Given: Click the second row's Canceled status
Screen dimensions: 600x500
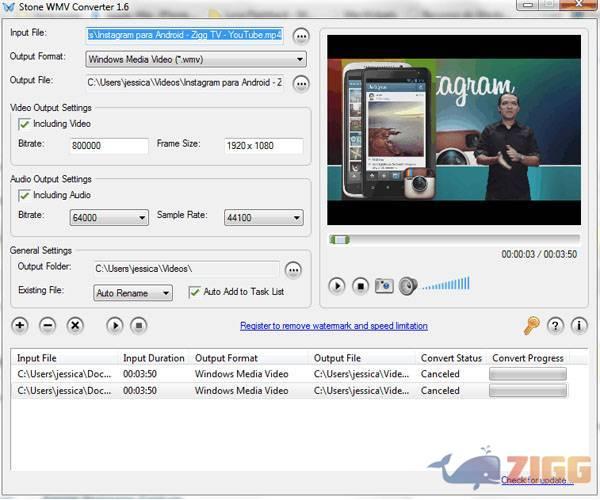Looking at the screenshot, I should tap(440, 391).
